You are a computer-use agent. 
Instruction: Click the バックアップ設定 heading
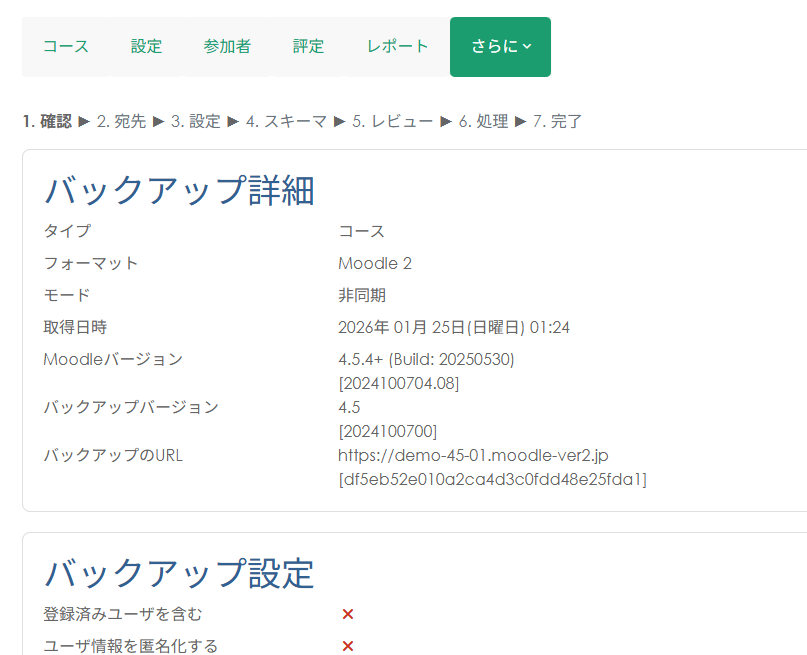179,574
